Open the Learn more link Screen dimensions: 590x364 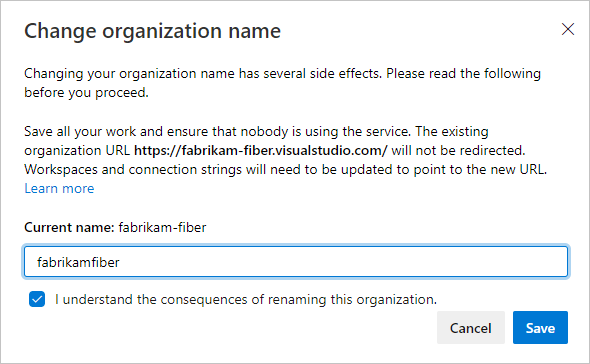coord(59,188)
